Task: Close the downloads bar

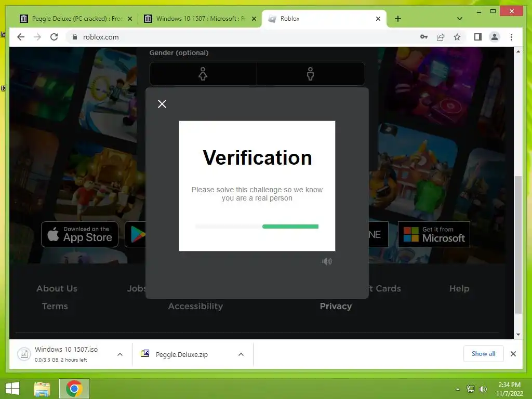Action: pyautogui.click(x=513, y=354)
